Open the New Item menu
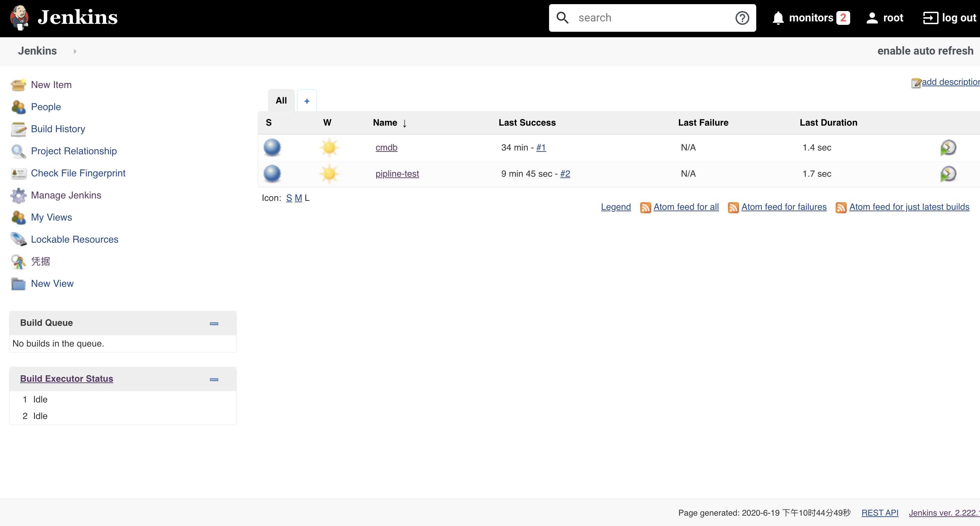The height and width of the screenshot is (526, 980). tap(51, 84)
